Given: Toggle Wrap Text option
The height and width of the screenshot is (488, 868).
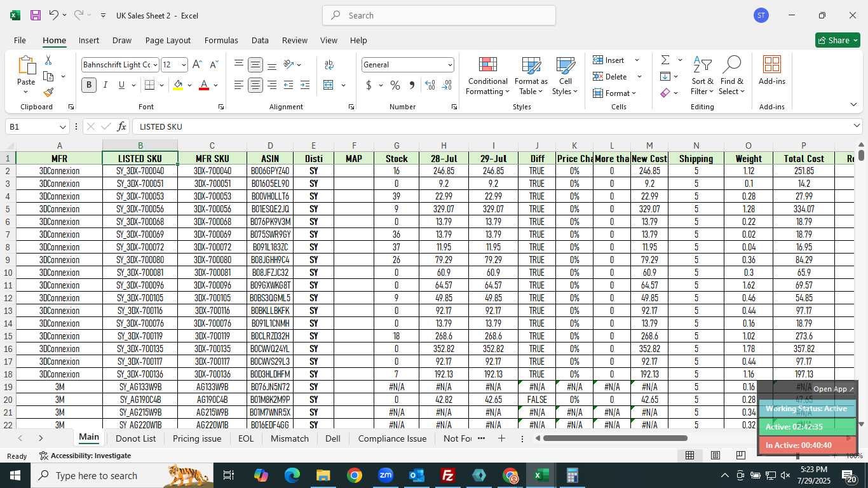Looking at the screenshot, I should 329,65.
